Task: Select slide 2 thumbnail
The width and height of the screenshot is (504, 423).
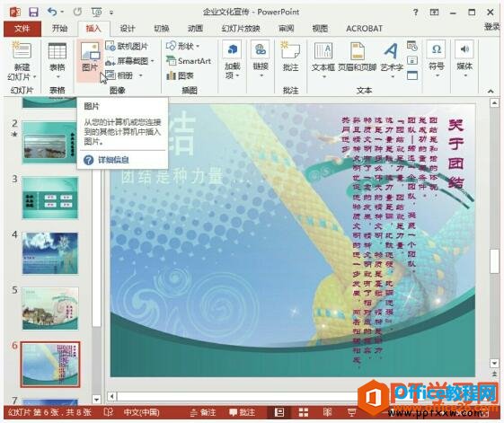Action: tap(50, 143)
